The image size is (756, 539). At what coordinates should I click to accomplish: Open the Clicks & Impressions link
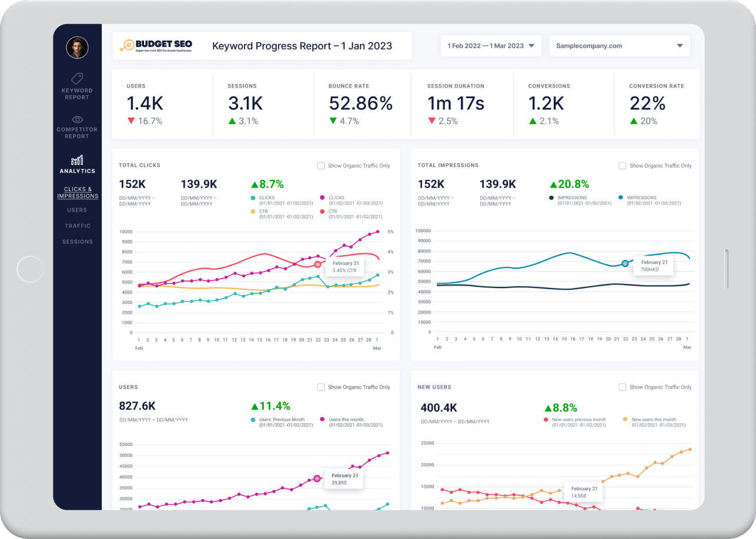tap(77, 193)
